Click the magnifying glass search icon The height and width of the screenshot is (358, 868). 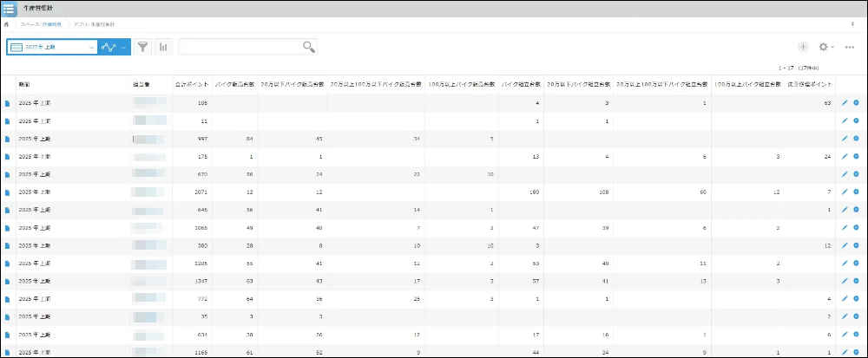(x=309, y=47)
